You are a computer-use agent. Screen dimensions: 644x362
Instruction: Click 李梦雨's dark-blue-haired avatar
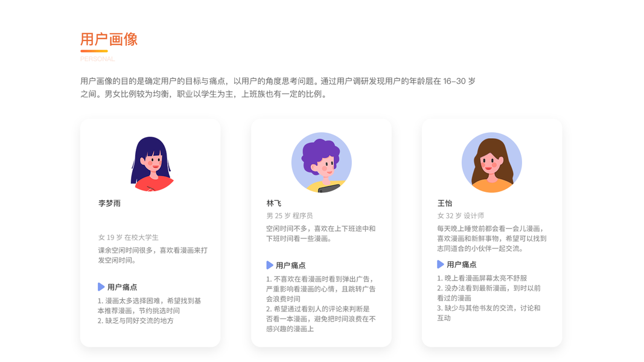[152, 164]
